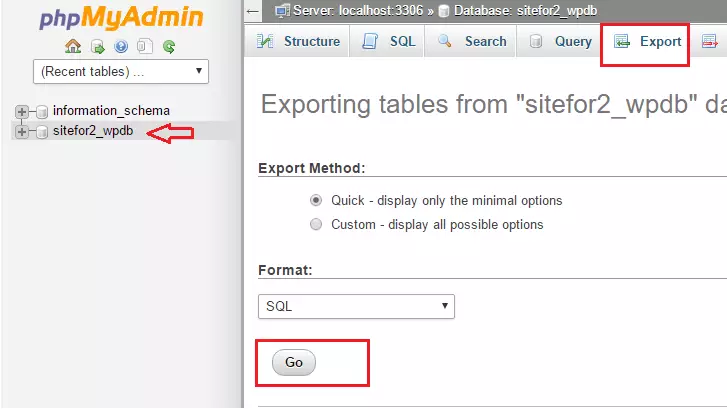
Task: Expand the information_schema tree node
Action: coord(21,112)
